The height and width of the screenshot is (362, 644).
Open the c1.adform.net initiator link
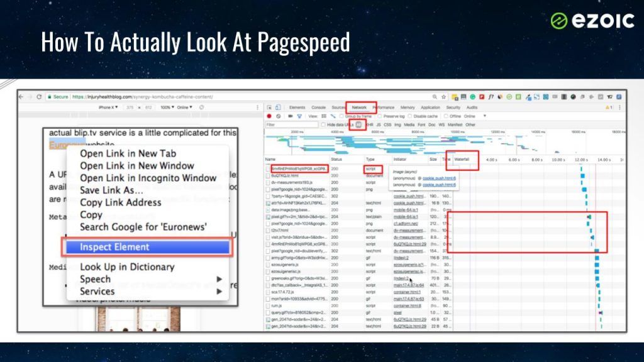tap(406, 224)
